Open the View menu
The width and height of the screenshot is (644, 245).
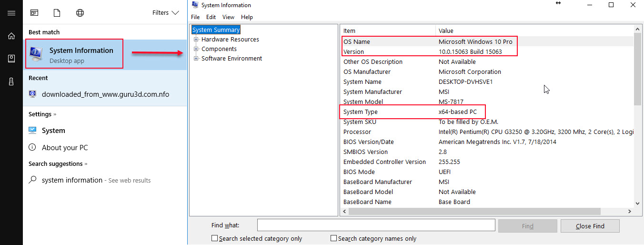(x=229, y=17)
